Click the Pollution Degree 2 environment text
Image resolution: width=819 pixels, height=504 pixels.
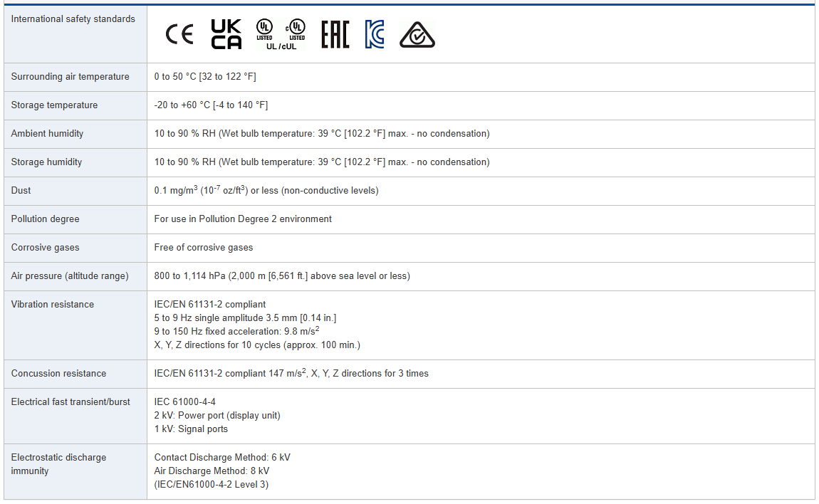click(243, 219)
